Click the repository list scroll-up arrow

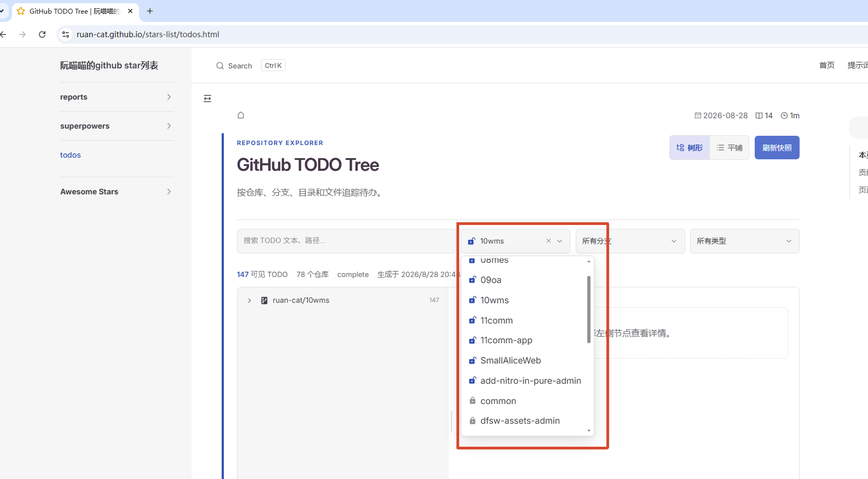pos(589,261)
